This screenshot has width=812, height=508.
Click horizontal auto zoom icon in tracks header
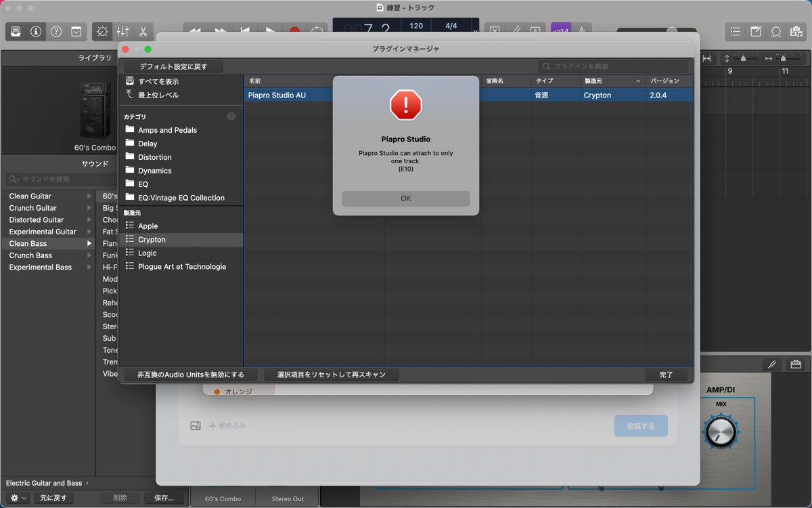[706, 59]
